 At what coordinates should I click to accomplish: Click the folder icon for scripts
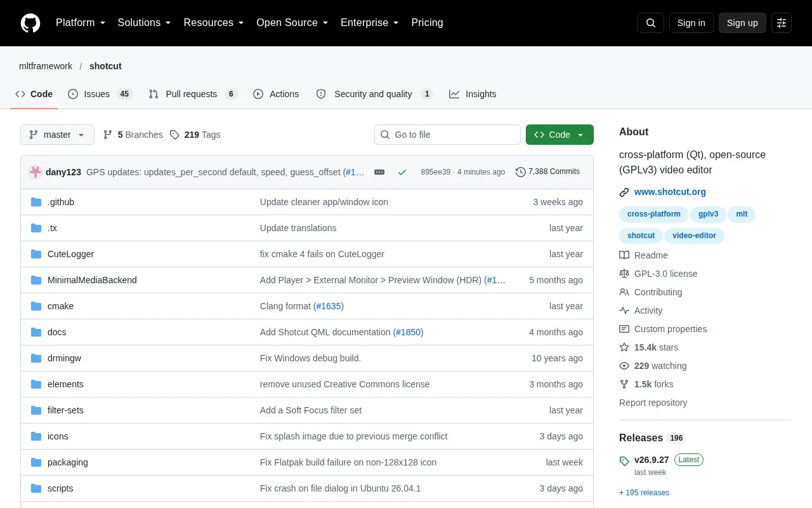(x=36, y=488)
